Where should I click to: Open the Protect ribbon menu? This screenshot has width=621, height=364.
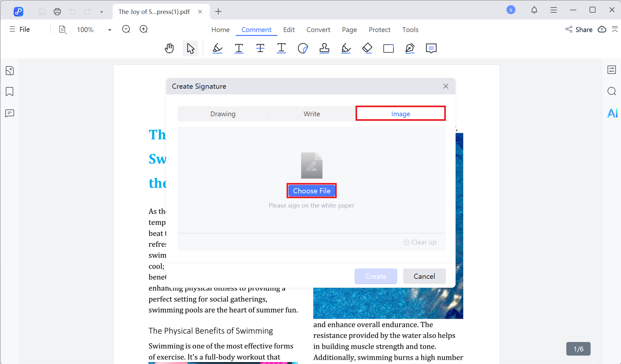[x=379, y=29]
